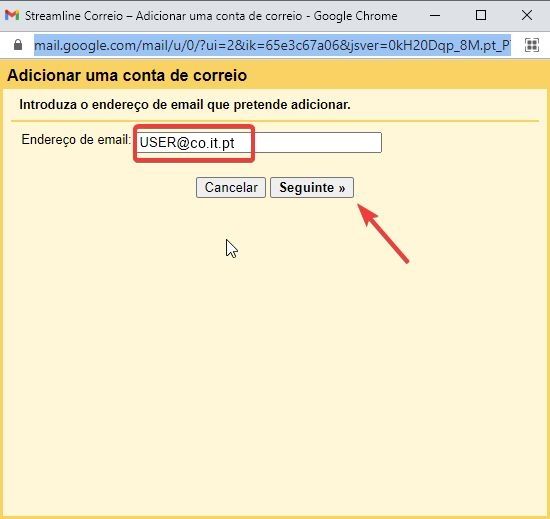Click the 'Introduza o endereço de email' instruction text
The width and height of the screenshot is (550, 519).
[x=185, y=105]
